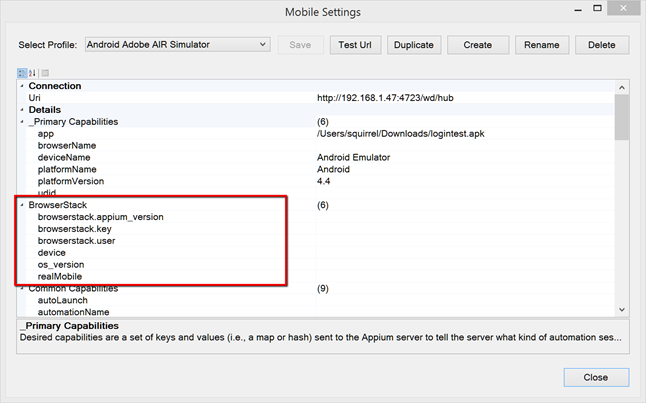Click the Rename button
Viewport: 646px width, 403px height.
coord(541,45)
